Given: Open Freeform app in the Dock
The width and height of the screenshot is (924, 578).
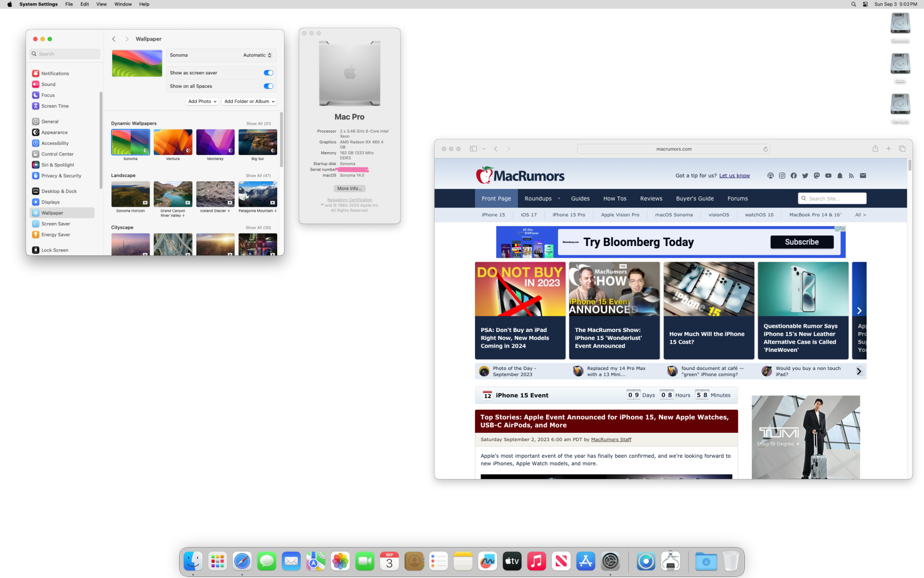Looking at the screenshot, I should 487,561.
